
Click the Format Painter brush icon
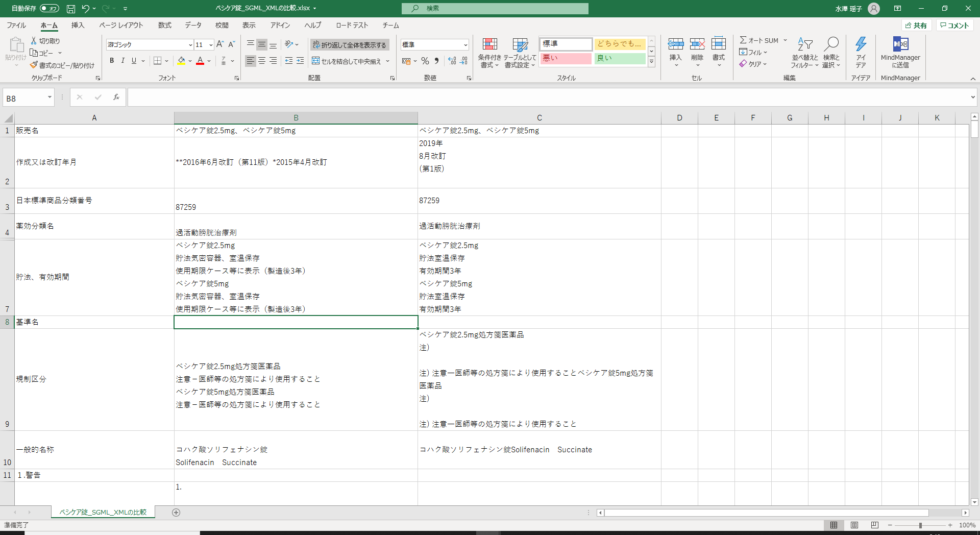click(34, 65)
